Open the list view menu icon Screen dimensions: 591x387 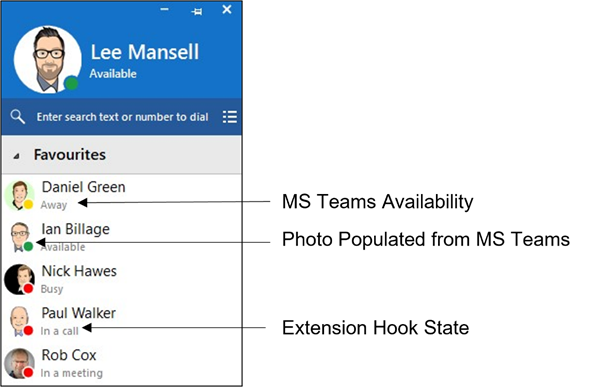230,117
